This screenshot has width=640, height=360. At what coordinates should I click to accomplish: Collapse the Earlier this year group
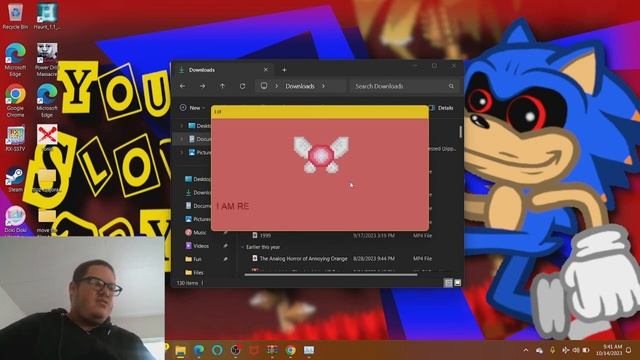click(242, 247)
